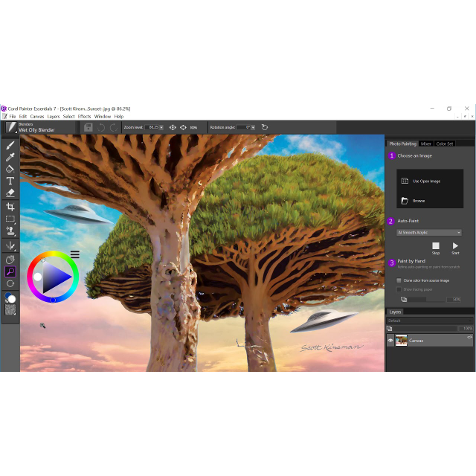Open the Effects menu
Screen dimensions: 476x476
pos(84,117)
